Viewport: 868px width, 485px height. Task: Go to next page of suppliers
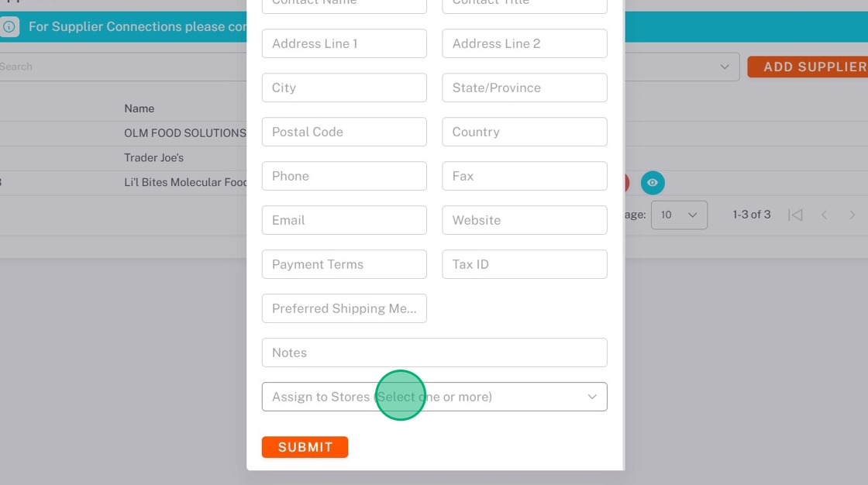pyautogui.click(x=852, y=215)
